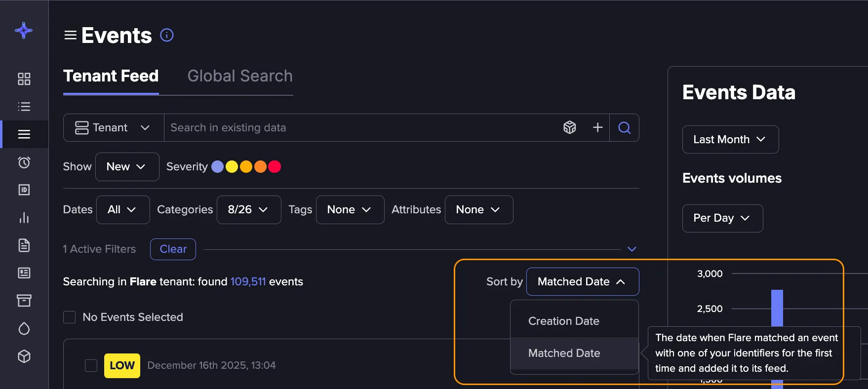This screenshot has width=868, height=389.
Task: Open the Attributes None dropdown
Action: (479, 210)
